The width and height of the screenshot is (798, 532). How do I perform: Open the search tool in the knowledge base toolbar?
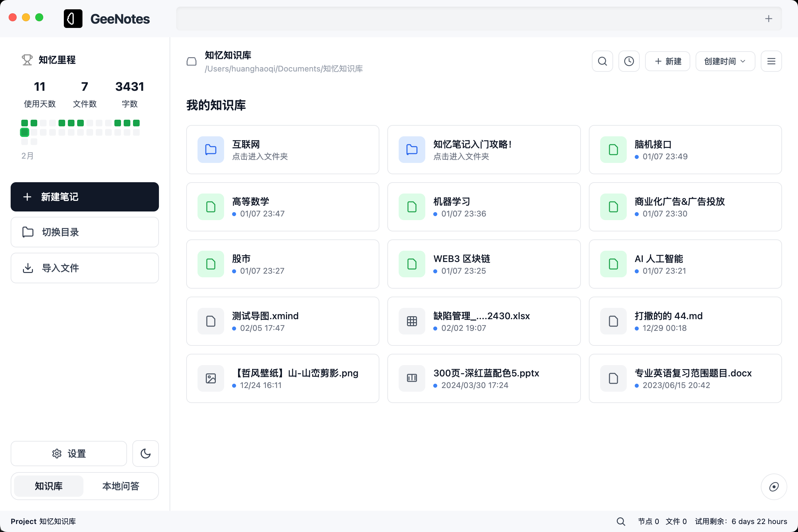pyautogui.click(x=602, y=61)
